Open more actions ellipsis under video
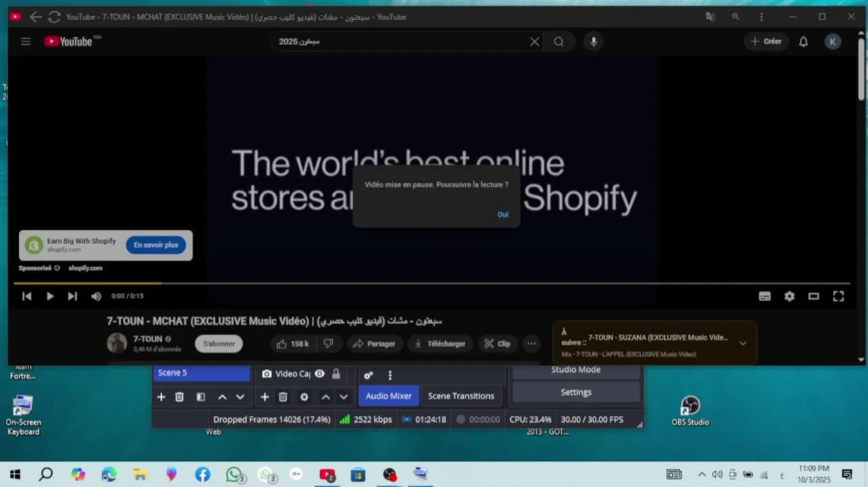 531,344
